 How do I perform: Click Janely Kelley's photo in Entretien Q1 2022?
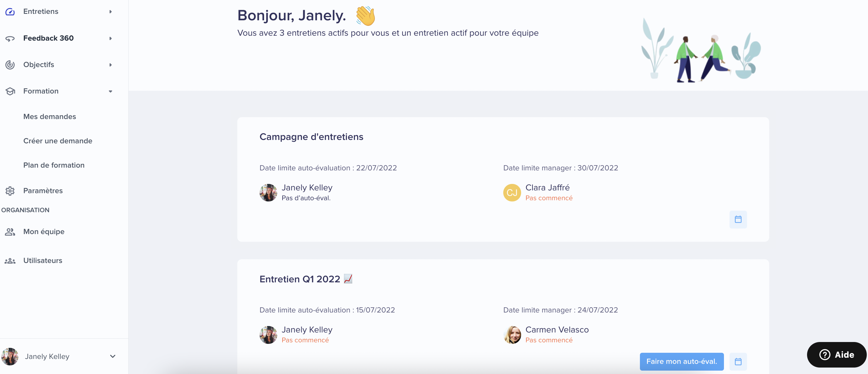click(x=268, y=335)
